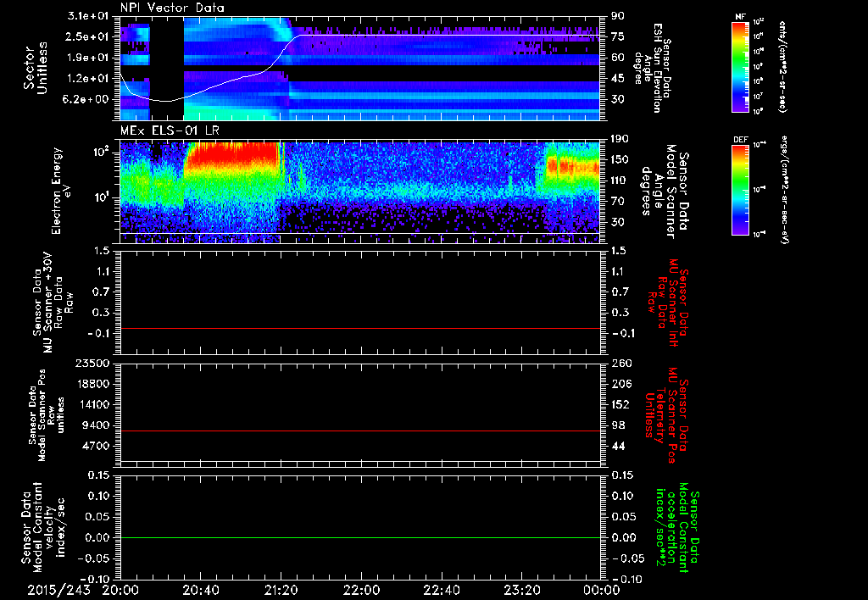
Task: Select the 'Sector Unitless' axis title
Action: [x=36, y=68]
